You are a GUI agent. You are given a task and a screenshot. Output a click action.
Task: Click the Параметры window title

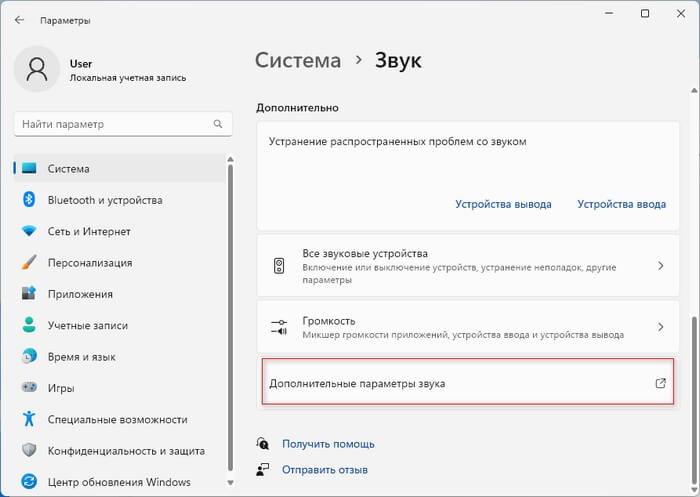pos(65,21)
